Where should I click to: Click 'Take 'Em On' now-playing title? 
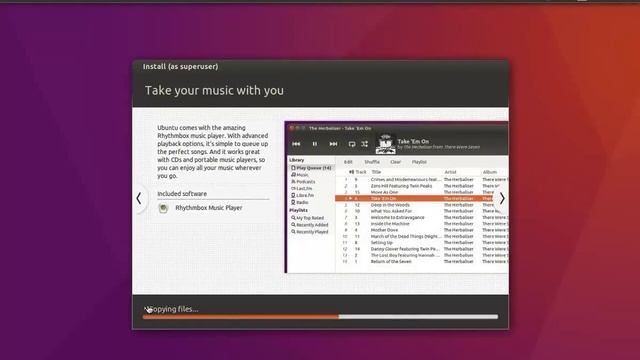point(413,141)
